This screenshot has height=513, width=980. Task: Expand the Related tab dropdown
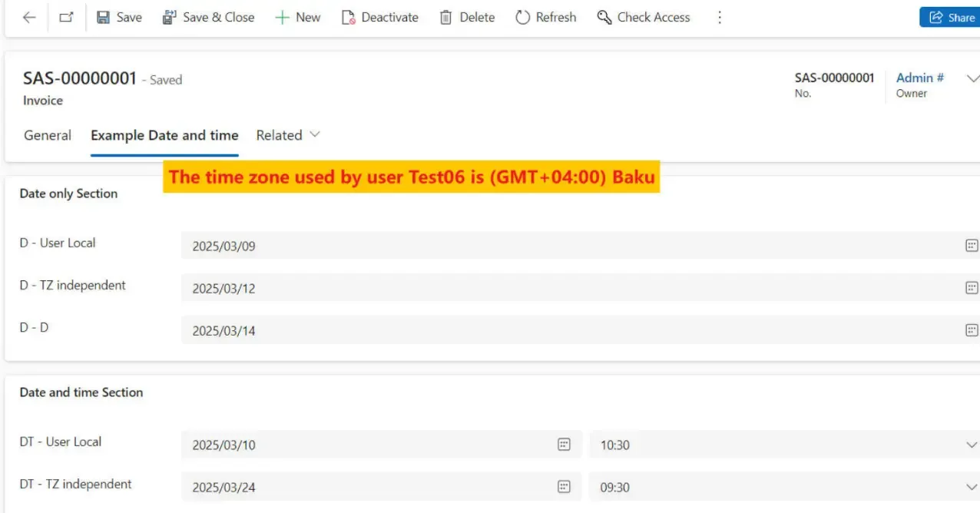pos(288,135)
